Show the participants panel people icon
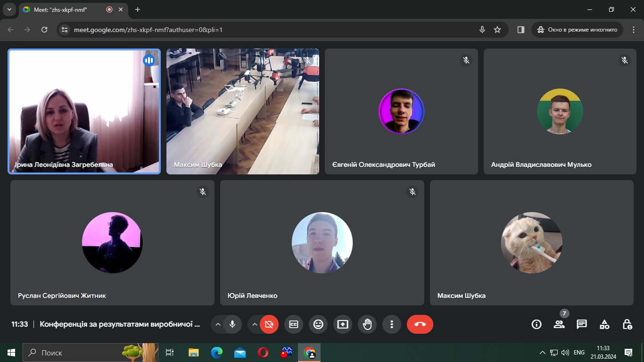644x362 pixels. (x=559, y=324)
